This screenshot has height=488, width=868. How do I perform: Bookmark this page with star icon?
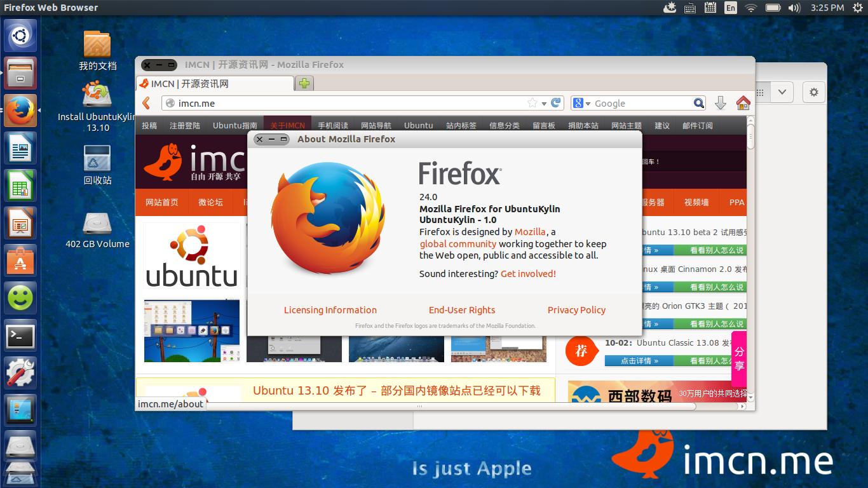[532, 103]
